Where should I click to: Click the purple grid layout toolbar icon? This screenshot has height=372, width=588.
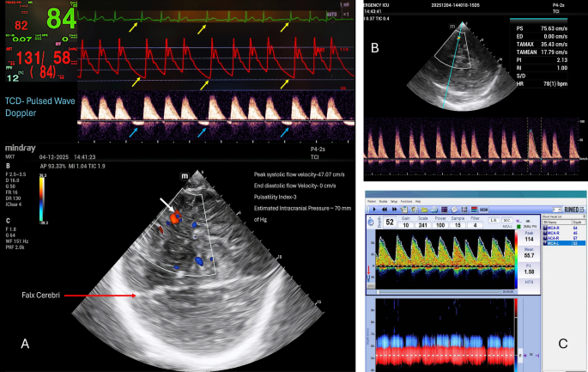point(445,210)
